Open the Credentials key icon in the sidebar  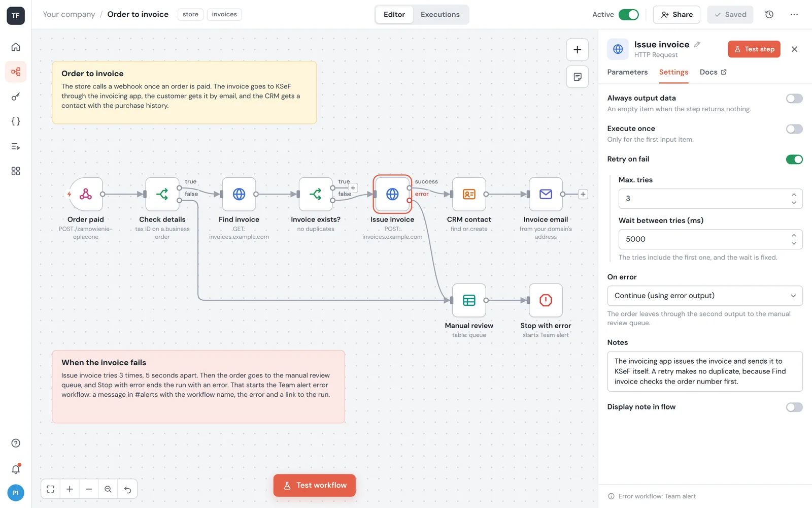[x=16, y=97]
